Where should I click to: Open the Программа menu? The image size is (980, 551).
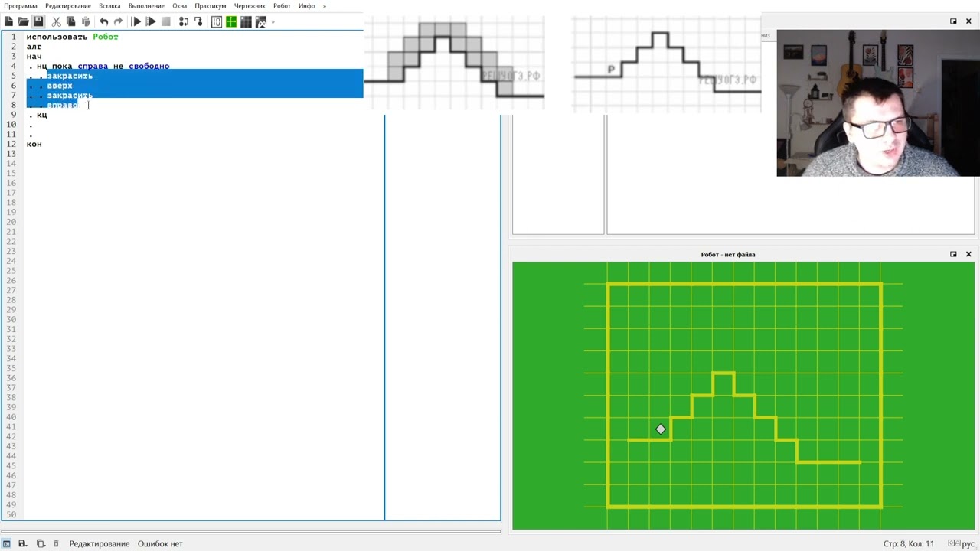tap(21, 6)
